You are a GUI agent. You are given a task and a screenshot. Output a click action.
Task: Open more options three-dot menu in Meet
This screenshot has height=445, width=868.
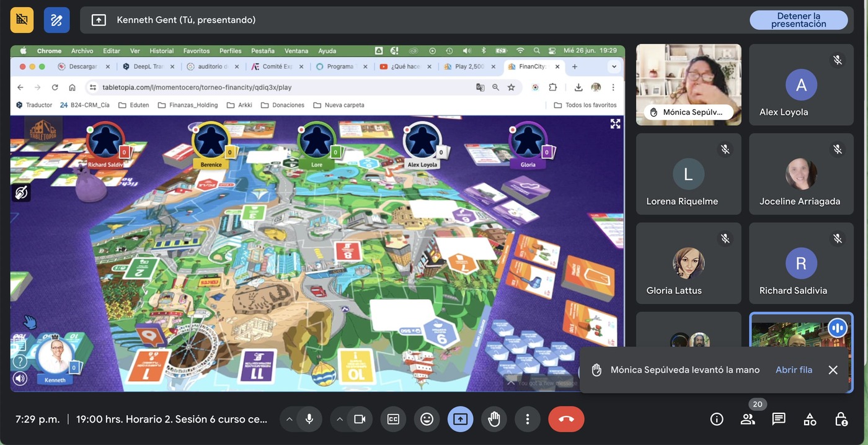click(527, 419)
